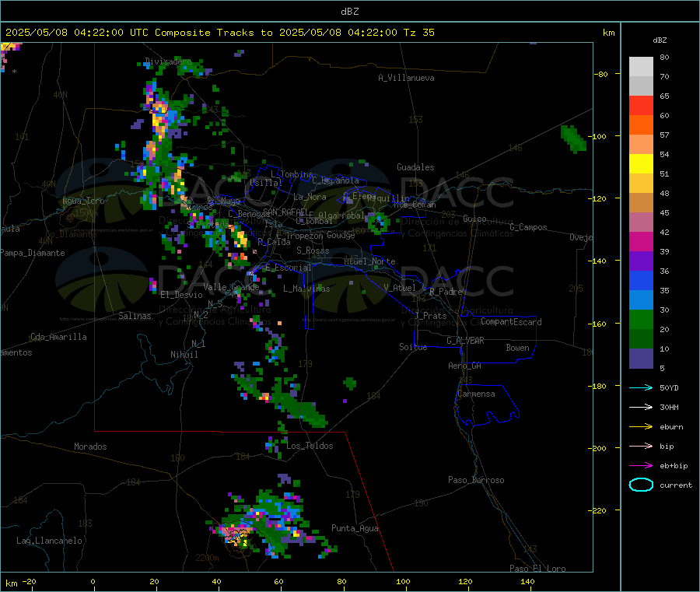Click the J_Prats label
Viewport: 700px width, 592px height.
click(x=430, y=315)
